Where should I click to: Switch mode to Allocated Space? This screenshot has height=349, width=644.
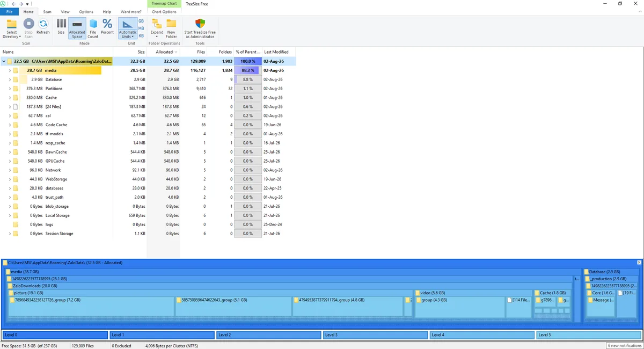point(77,28)
